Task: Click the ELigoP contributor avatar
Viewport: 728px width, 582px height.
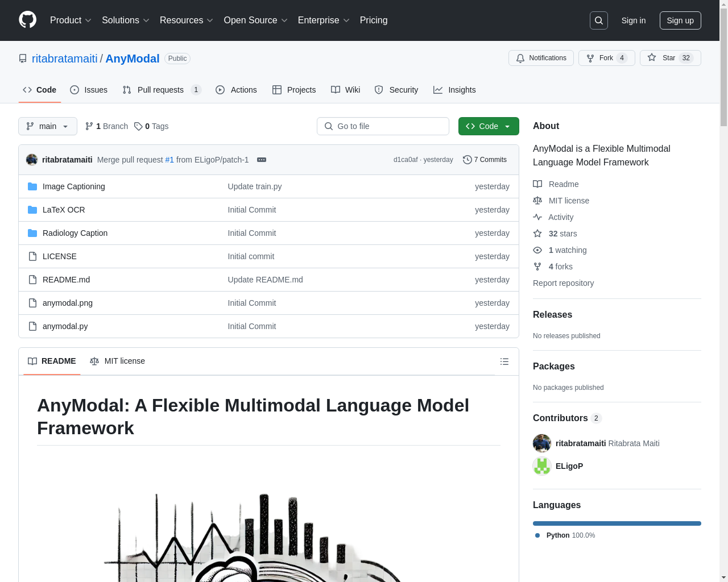Action: [542, 466]
